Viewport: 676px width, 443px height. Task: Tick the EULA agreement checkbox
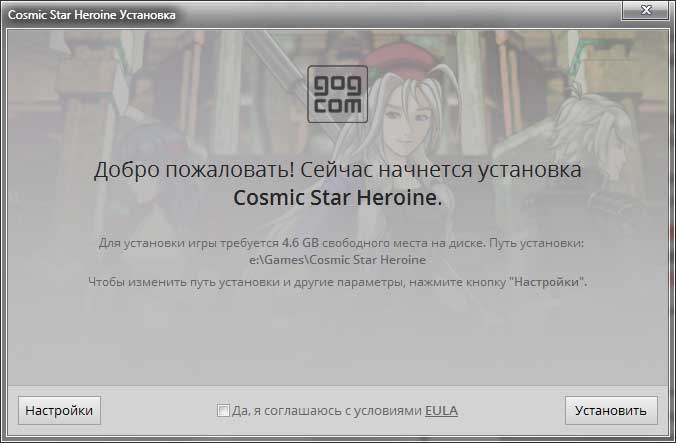pyautogui.click(x=223, y=410)
